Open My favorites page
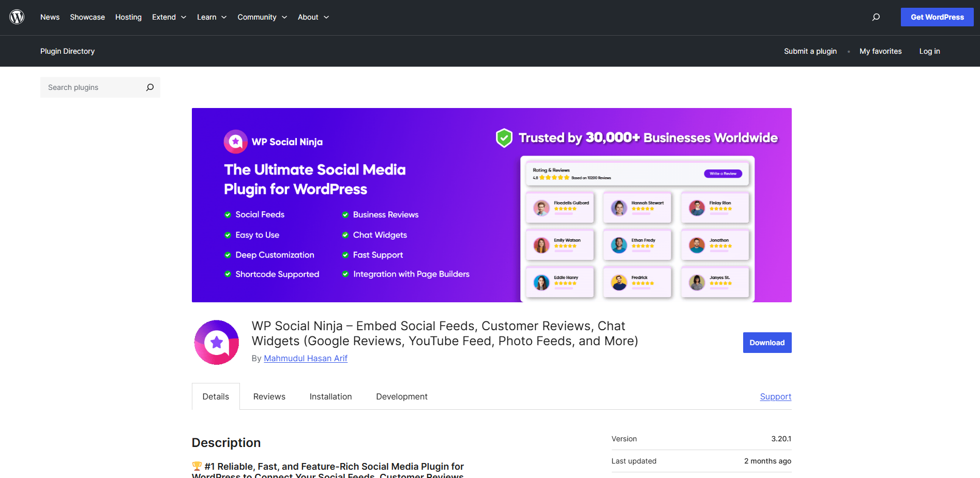Image resolution: width=980 pixels, height=478 pixels. pos(880,51)
